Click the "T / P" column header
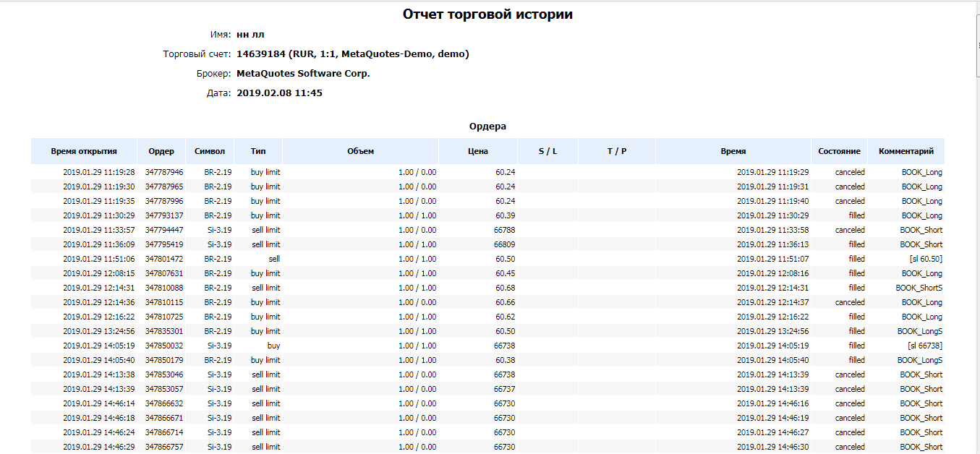 617,151
